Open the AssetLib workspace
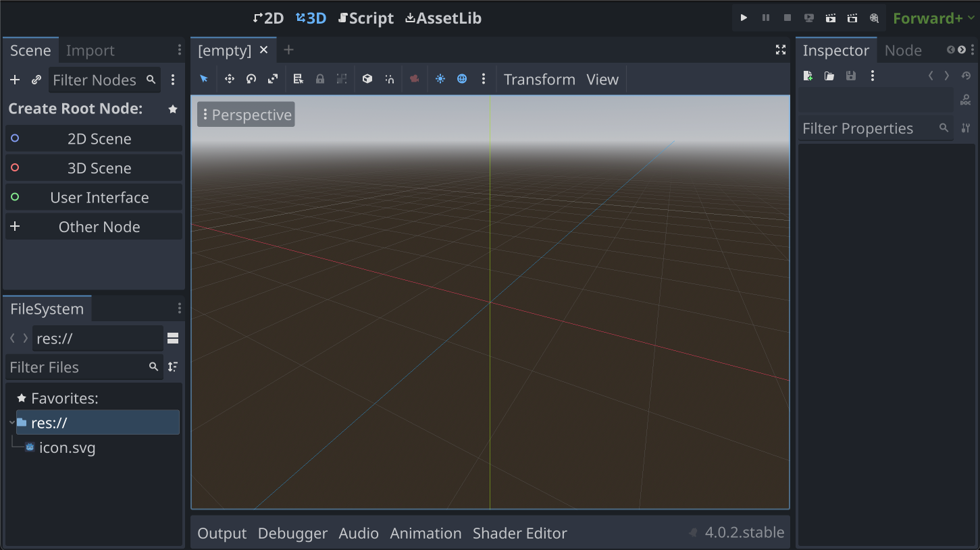 444,18
